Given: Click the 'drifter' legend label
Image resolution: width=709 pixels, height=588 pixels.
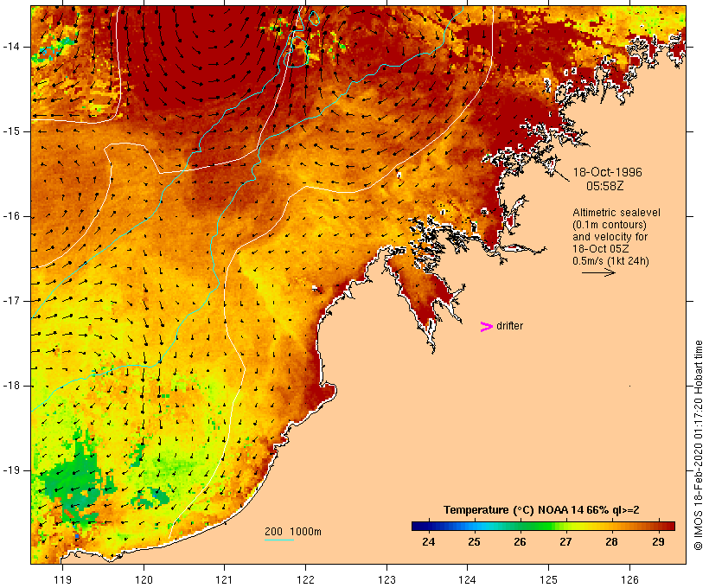Looking at the screenshot, I should click(x=509, y=326).
